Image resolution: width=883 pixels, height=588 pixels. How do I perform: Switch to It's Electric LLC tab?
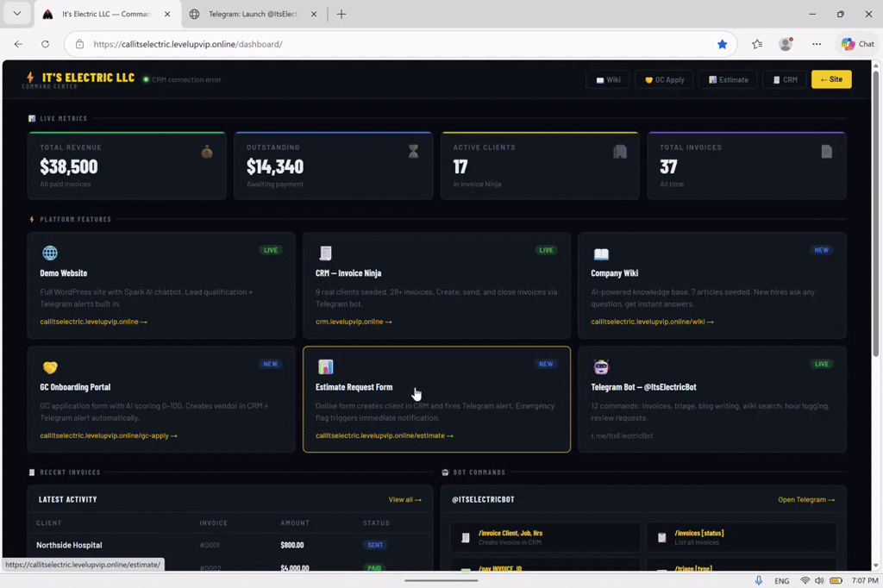tap(106, 14)
